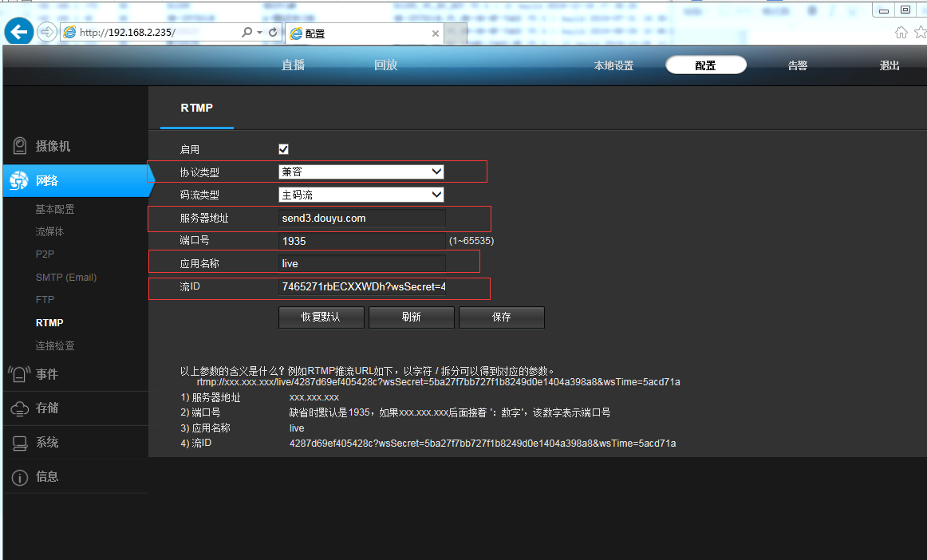Open 本地设置 local settings in top menu
Screen dimensions: 927x560
pos(613,66)
